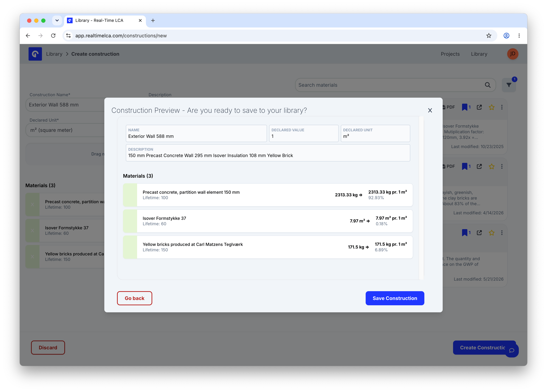Click 92.93% share of Precast concrete
The height and width of the screenshot is (392, 547).
pos(376,198)
